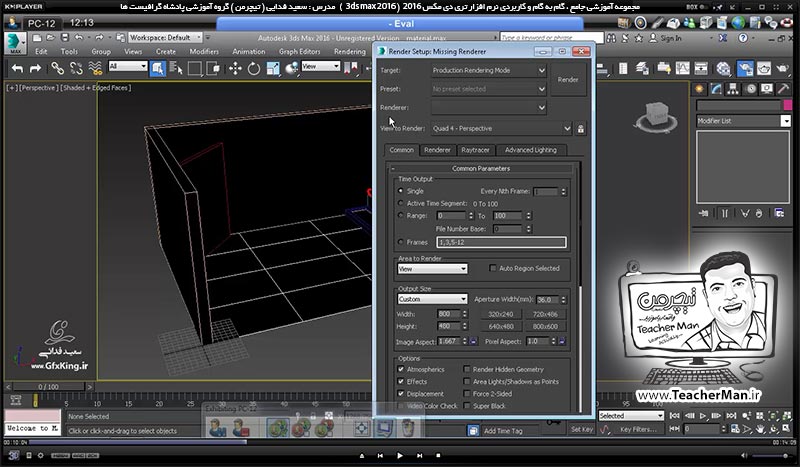800x467 pixels.
Task: Select the Active Time Segment radio button
Action: [x=401, y=203]
